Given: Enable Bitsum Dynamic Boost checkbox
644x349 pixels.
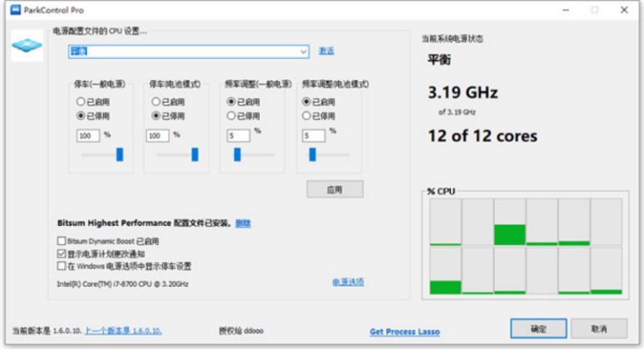Looking at the screenshot, I should pyautogui.click(x=62, y=240).
